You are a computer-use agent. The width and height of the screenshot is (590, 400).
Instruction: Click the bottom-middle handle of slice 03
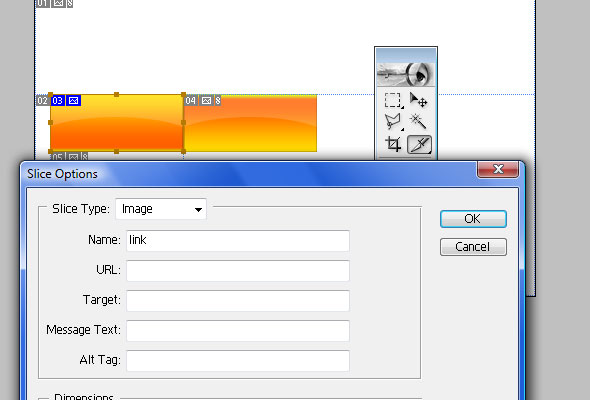[117, 151]
